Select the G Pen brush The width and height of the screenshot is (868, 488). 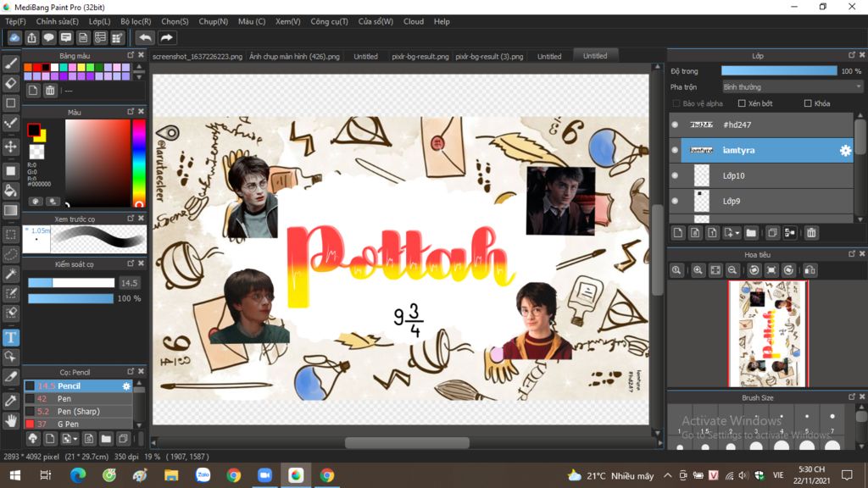(x=68, y=424)
